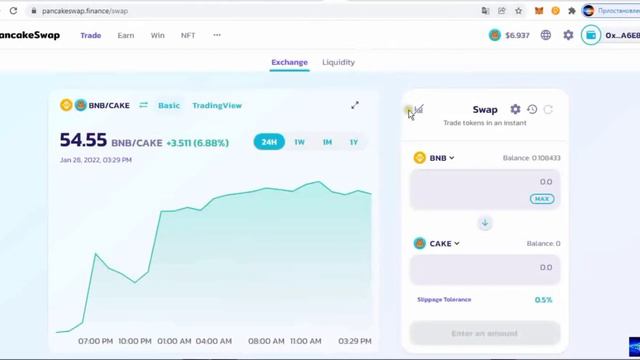Open the BNB token dropdown
Viewport: 640px width, 360px height.
click(434, 158)
